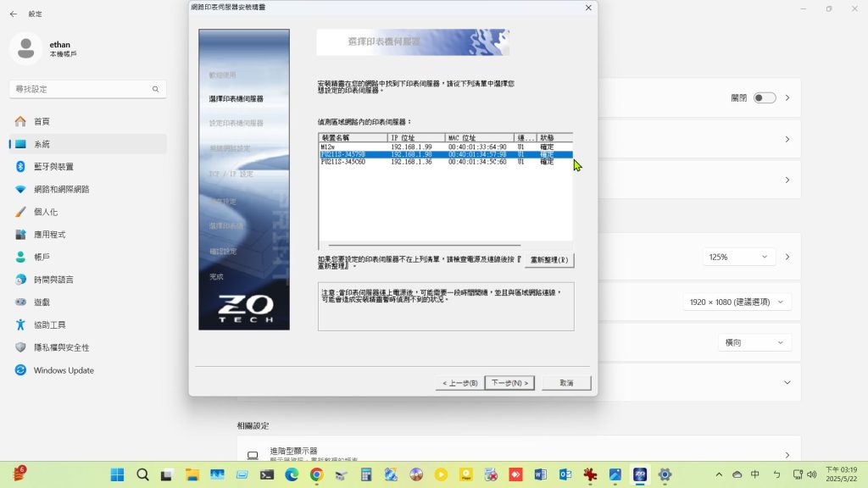Open the 橫向 orientation dropdown
868x488 pixels.
click(x=754, y=342)
